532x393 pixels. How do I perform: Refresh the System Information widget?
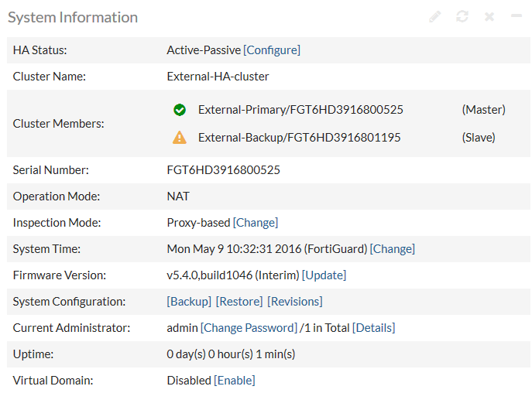[x=462, y=16]
